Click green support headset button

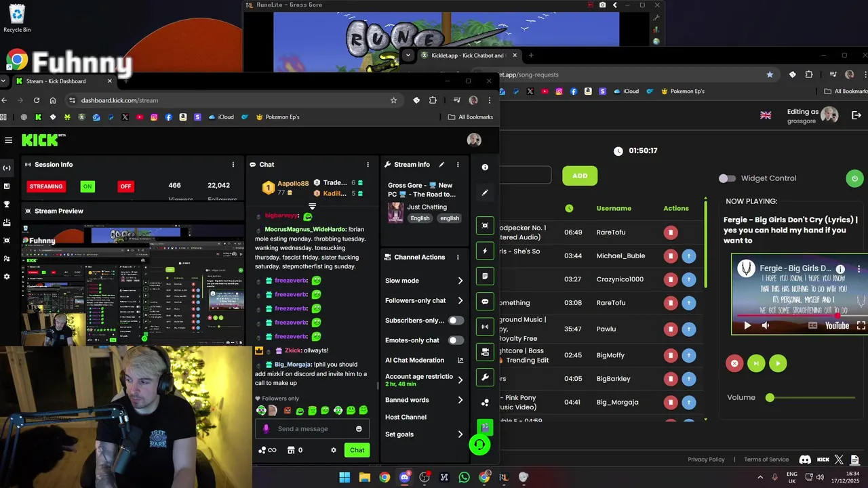pos(479,445)
